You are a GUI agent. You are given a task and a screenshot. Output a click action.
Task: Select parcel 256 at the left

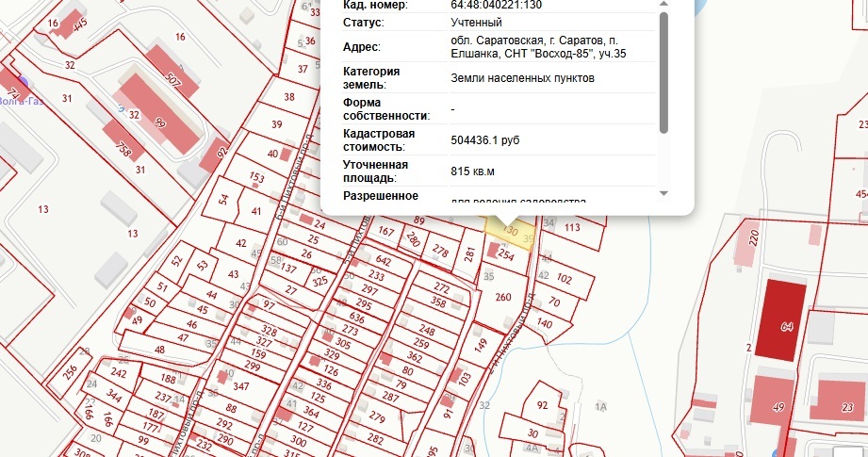(x=69, y=371)
